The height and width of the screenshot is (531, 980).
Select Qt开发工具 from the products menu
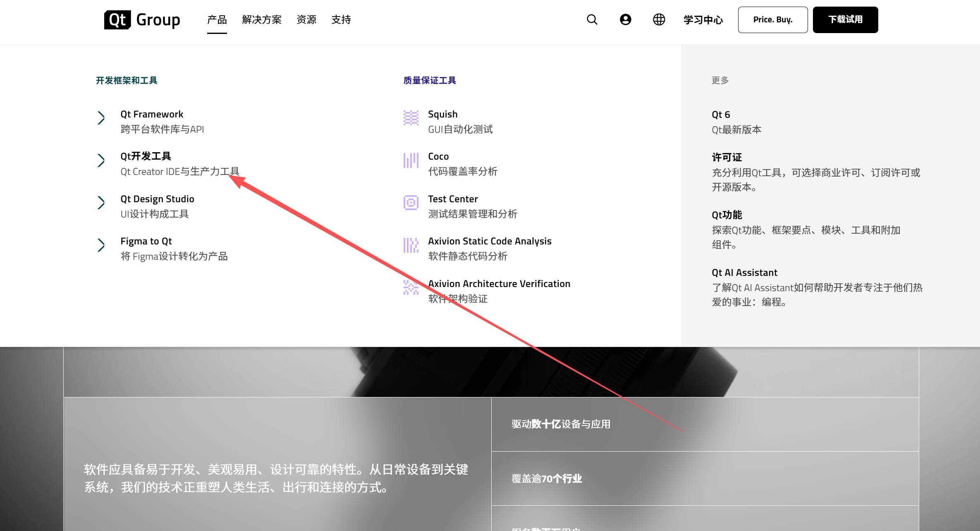[146, 156]
